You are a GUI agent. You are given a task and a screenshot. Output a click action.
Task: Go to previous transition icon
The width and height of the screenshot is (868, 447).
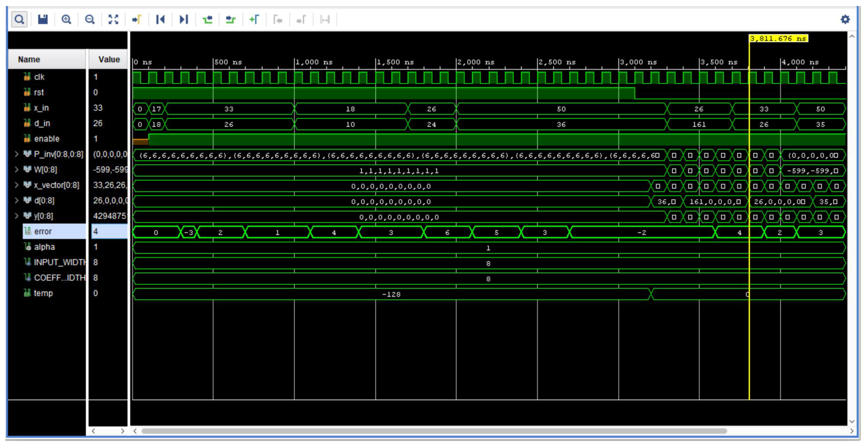tap(207, 19)
